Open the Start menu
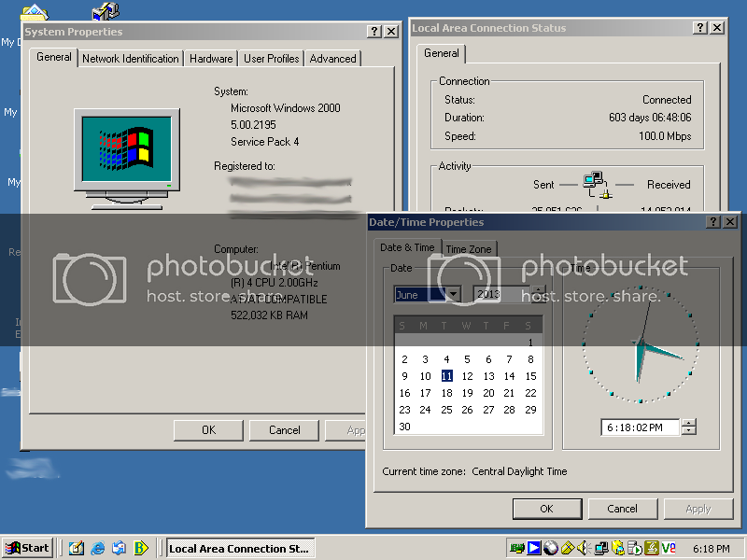Image resolution: width=747 pixels, height=560 pixels. 27,548
